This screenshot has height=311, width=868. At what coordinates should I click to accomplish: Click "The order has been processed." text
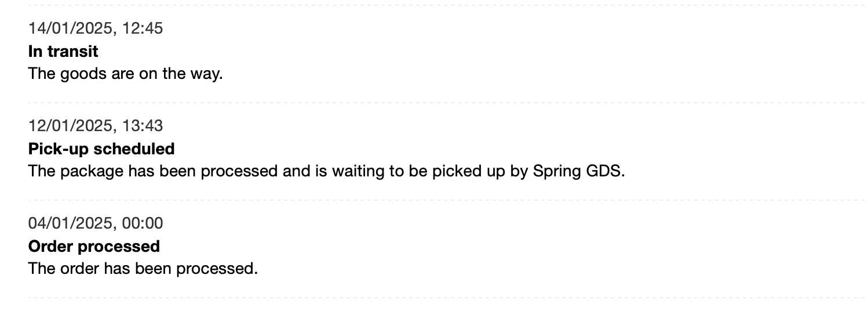coord(143,270)
